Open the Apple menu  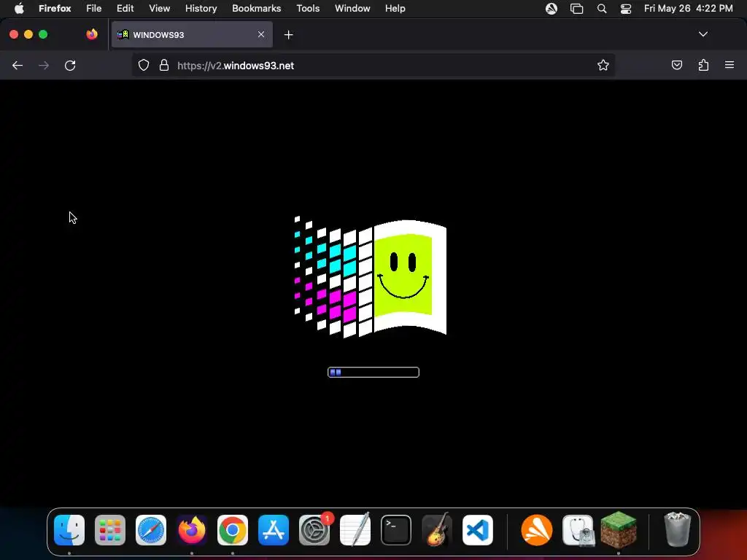(19, 8)
